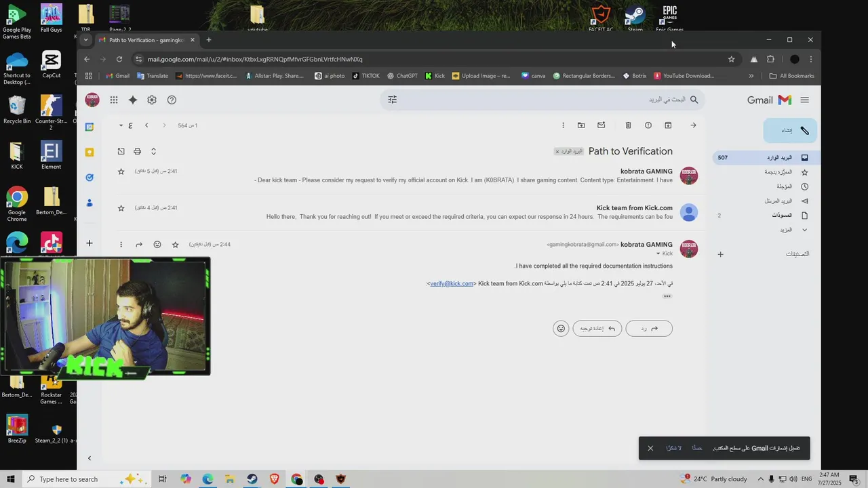
Task: Delete this conversation with trash icon
Action: coord(628,125)
